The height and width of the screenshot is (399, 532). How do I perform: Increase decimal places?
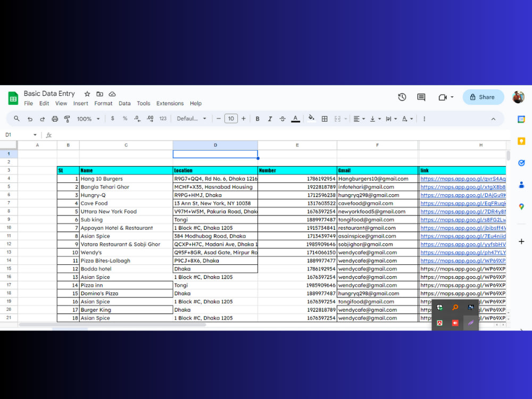tap(150, 119)
